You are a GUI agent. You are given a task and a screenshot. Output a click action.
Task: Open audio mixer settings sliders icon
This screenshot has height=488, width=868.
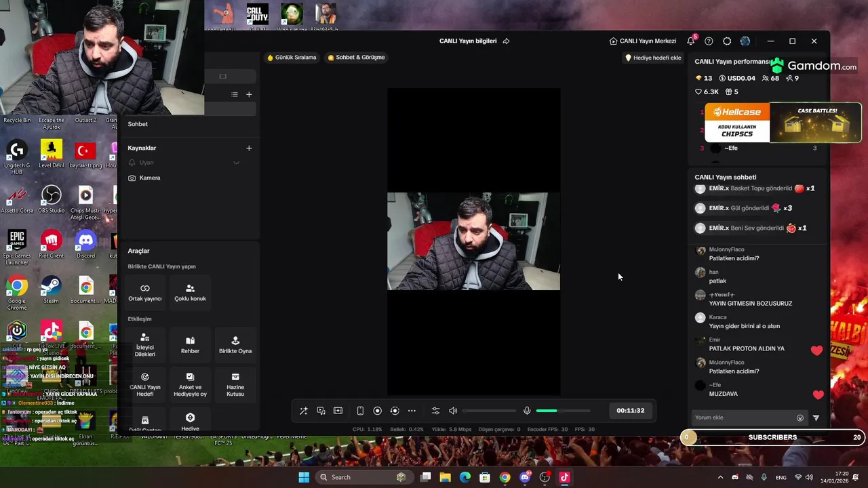[x=435, y=411]
